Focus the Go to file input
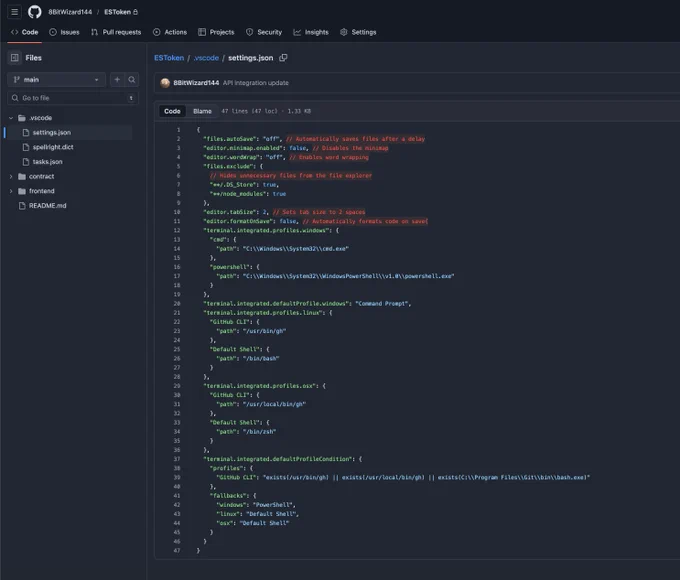The image size is (680, 580). pyautogui.click(x=73, y=98)
